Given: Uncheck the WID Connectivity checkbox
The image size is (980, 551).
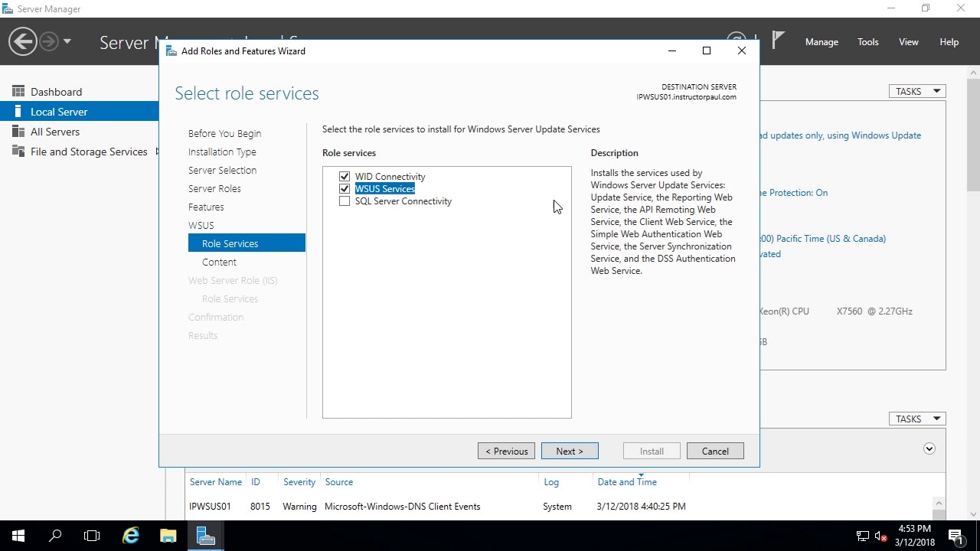Looking at the screenshot, I should click(345, 177).
